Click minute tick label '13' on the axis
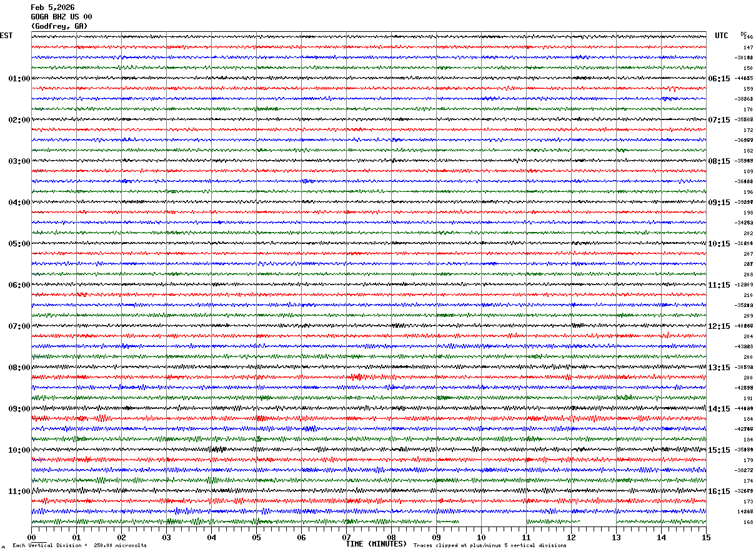Viewport: 756px width, 554px height. click(x=617, y=537)
